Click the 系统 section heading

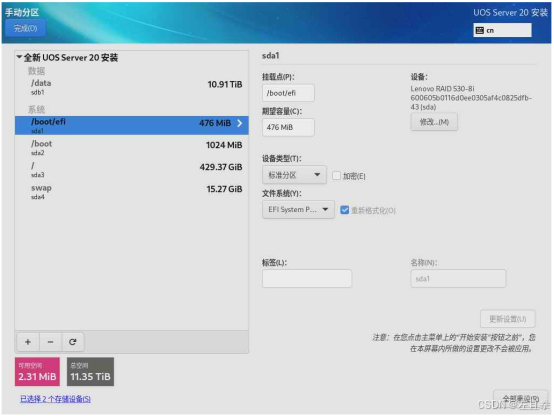click(36, 109)
